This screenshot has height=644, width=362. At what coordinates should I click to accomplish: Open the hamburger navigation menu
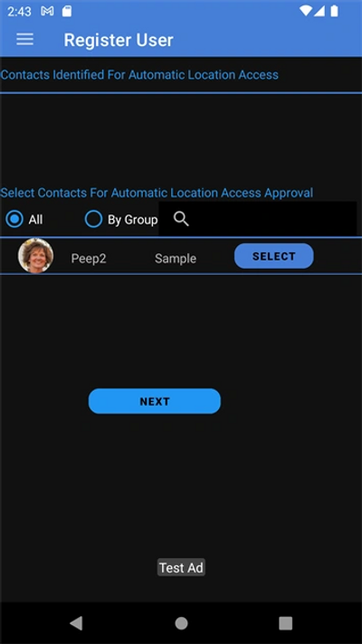24,40
